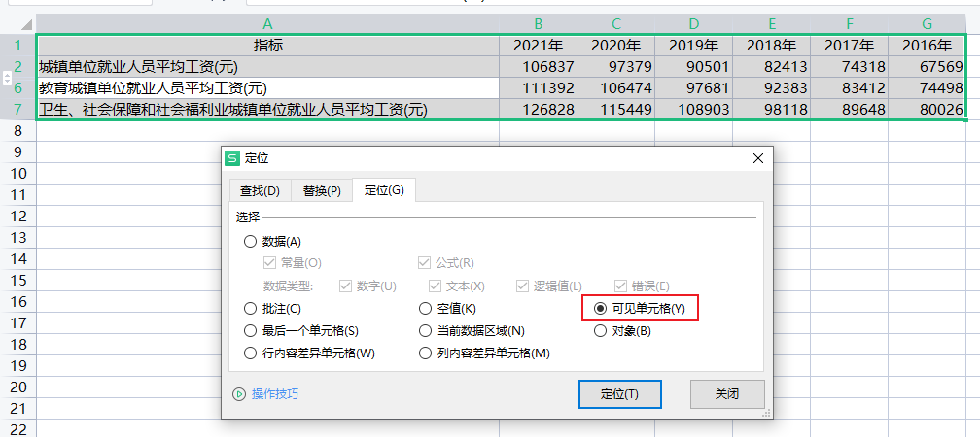Click the cell with value 89648
This screenshot has width=980, height=437.
(x=850, y=109)
